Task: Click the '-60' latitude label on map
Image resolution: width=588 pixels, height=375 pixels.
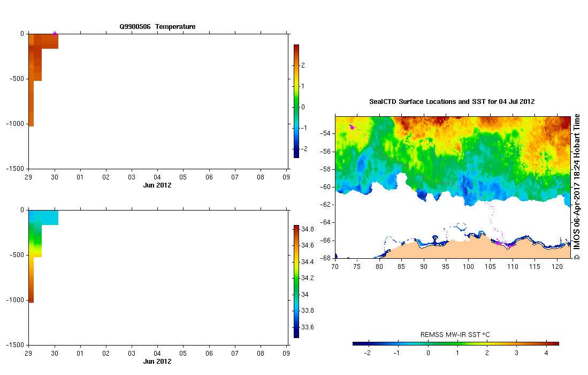Action: coord(325,187)
